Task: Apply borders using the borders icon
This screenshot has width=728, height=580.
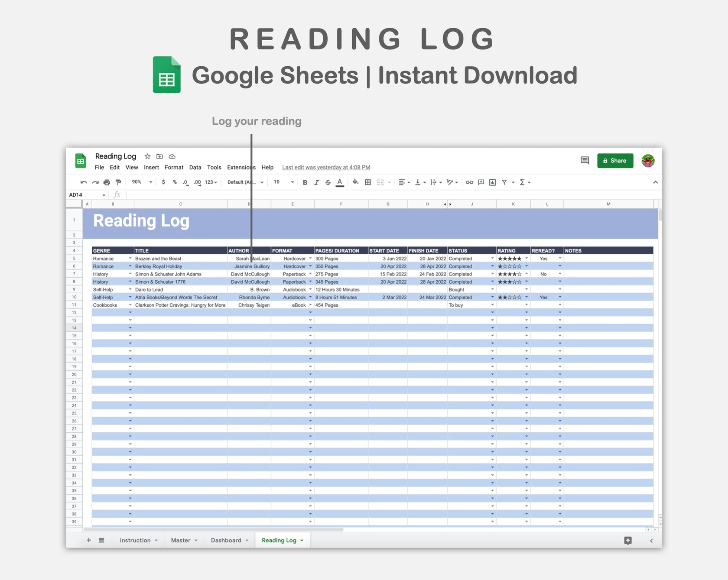Action: tap(367, 182)
